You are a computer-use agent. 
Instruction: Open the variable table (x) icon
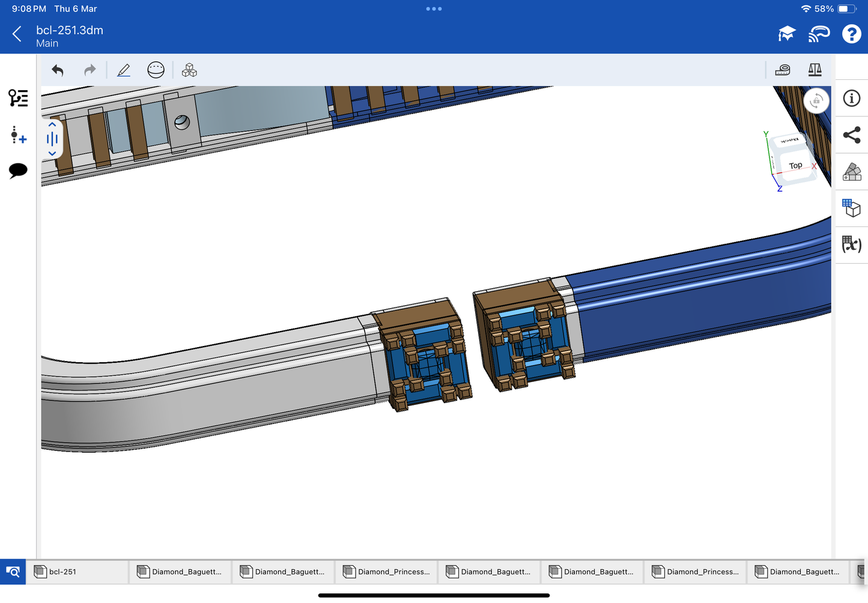click(851, 244)
